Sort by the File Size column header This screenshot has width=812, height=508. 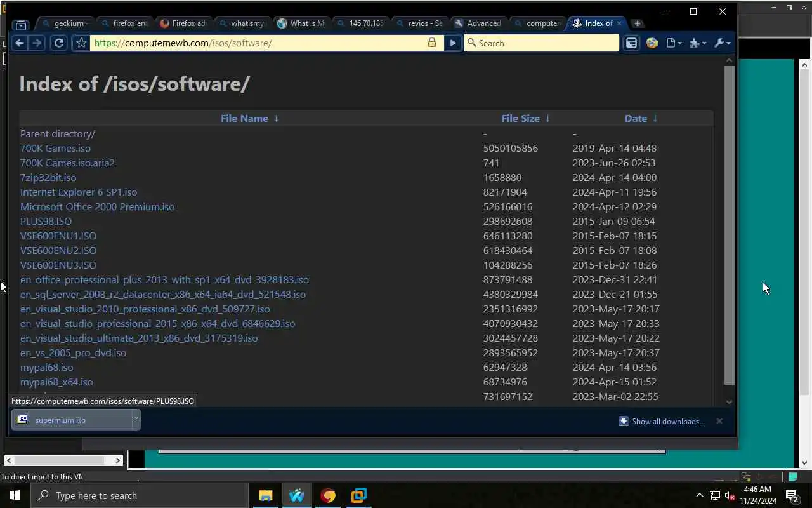tap(520, 118)
